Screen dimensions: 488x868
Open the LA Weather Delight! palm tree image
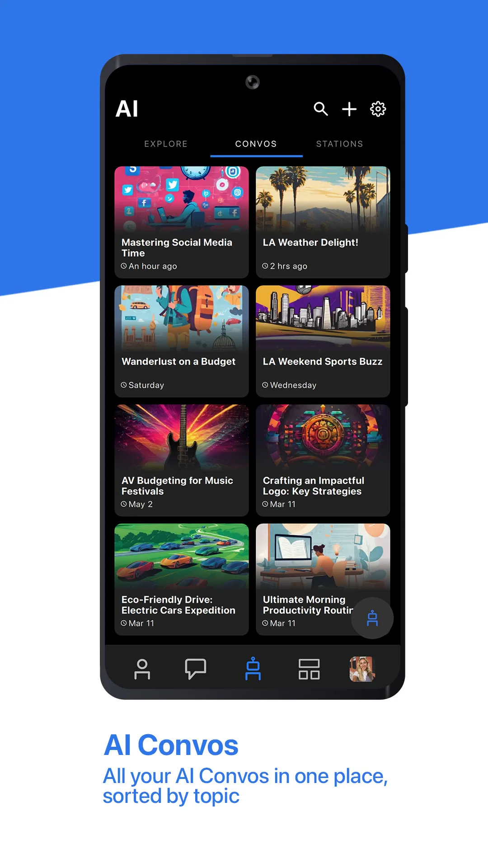[x=323, y=199]
